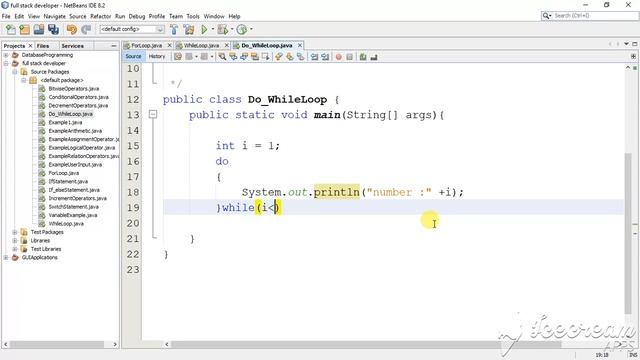This screenshot has height=360, width=640.
Task: Click the Find Previous Occurrence icon
Action: click(x=233, y=57)
